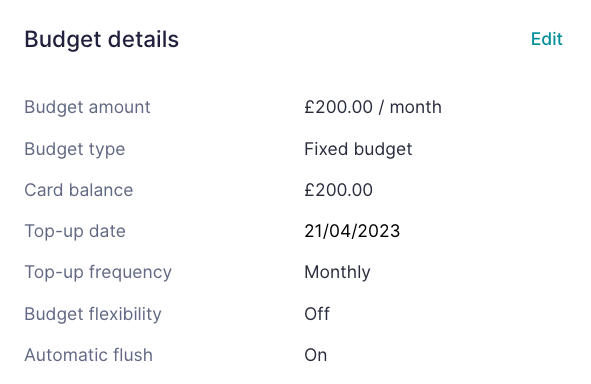Click the word 'details' in the heading
The image size is (591, 384).
pos(143,39)
